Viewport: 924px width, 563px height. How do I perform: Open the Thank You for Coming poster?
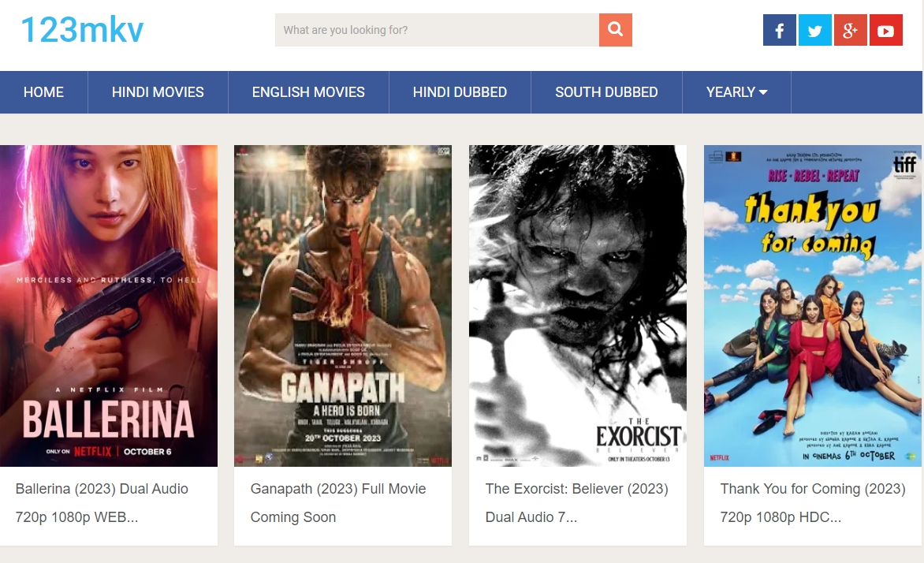click(813, 306)
